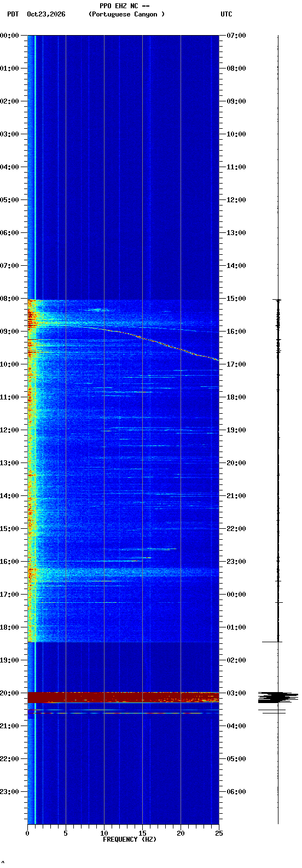Click the UTC '10:00' time label
The image size is (302, 868).
(x=236, y=134)
